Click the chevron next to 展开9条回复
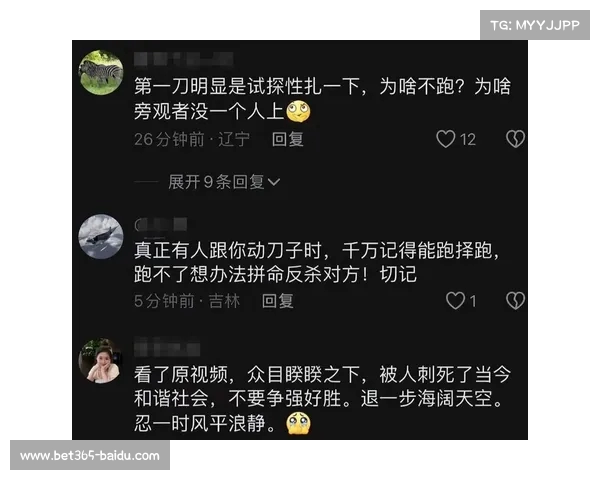Image resolution: width=600 pixels, height=480 pixels. click(274, 182)
